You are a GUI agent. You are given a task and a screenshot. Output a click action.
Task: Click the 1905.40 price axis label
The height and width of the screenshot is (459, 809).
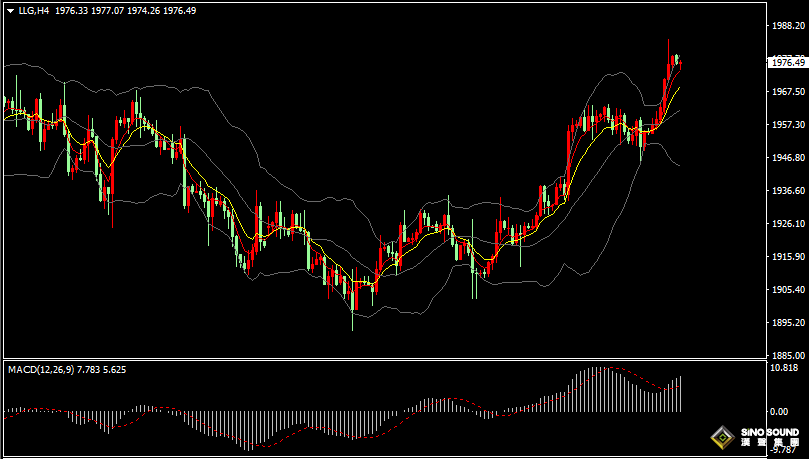[x=788, y=289]
